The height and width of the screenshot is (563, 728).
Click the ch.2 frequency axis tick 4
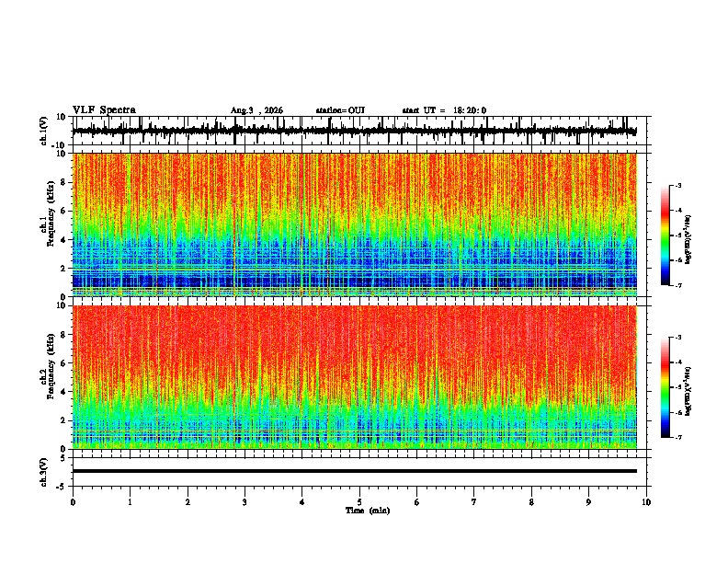tap(63, 392)
